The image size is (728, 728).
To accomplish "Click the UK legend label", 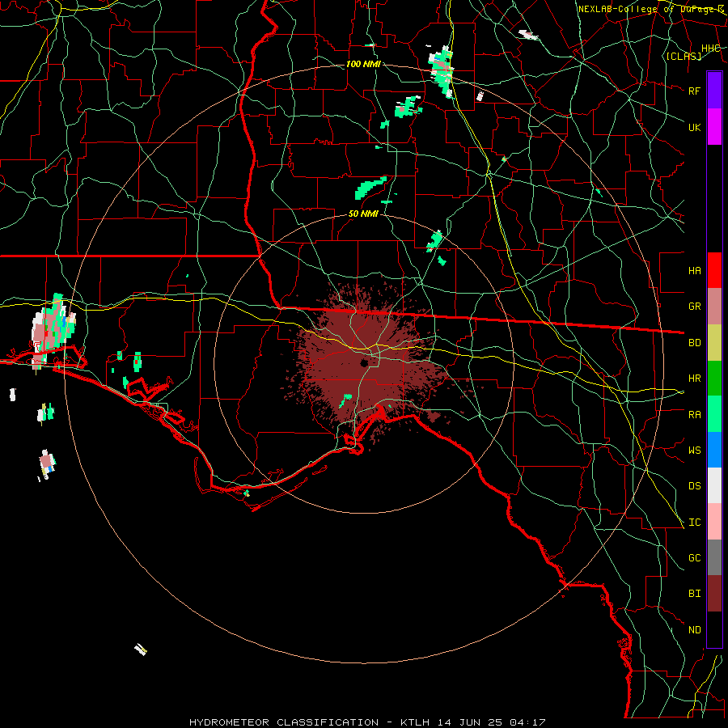I will click(x=695, y=127).
